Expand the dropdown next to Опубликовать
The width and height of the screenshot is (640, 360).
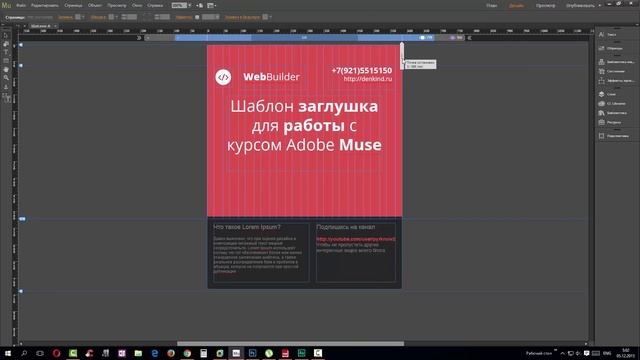coord(600,6)
